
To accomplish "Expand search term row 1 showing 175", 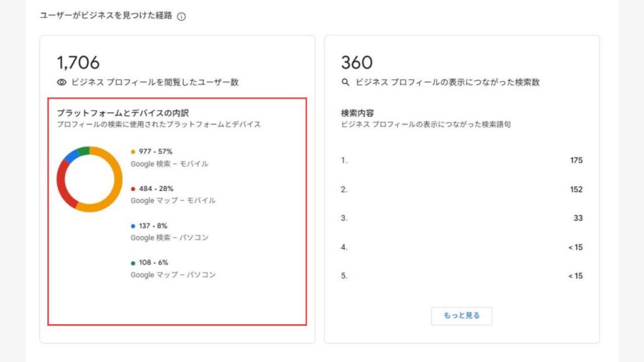I will [462, 160].
